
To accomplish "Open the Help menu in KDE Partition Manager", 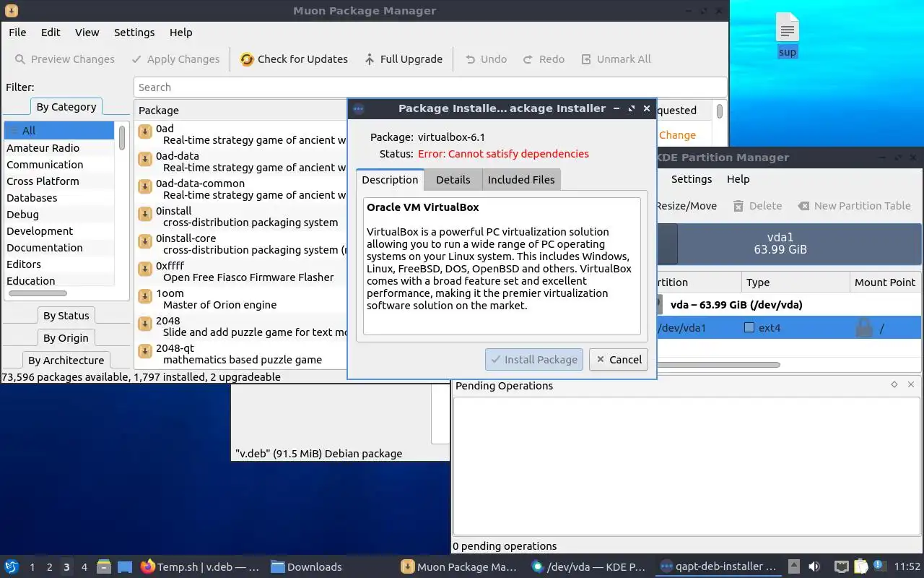I will pyautogui.click(x=738, y=179).
